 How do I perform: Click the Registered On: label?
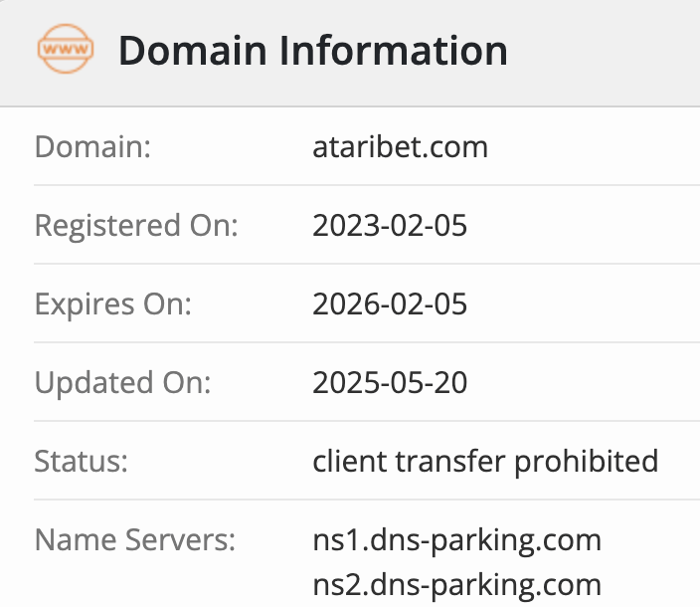(x=136, y=226)
